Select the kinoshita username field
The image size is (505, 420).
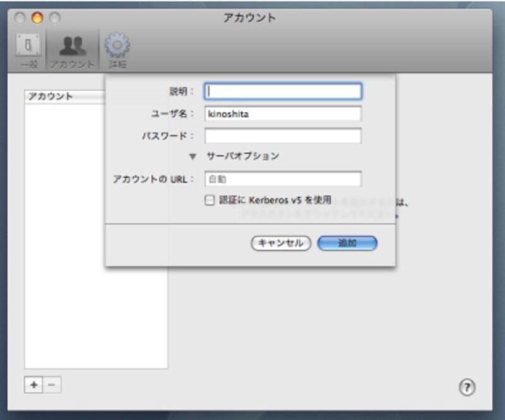point(282,114)
